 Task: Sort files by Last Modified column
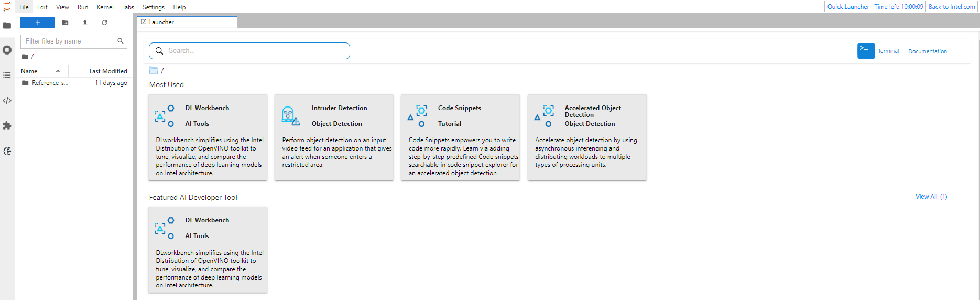(x=108, y=71)
